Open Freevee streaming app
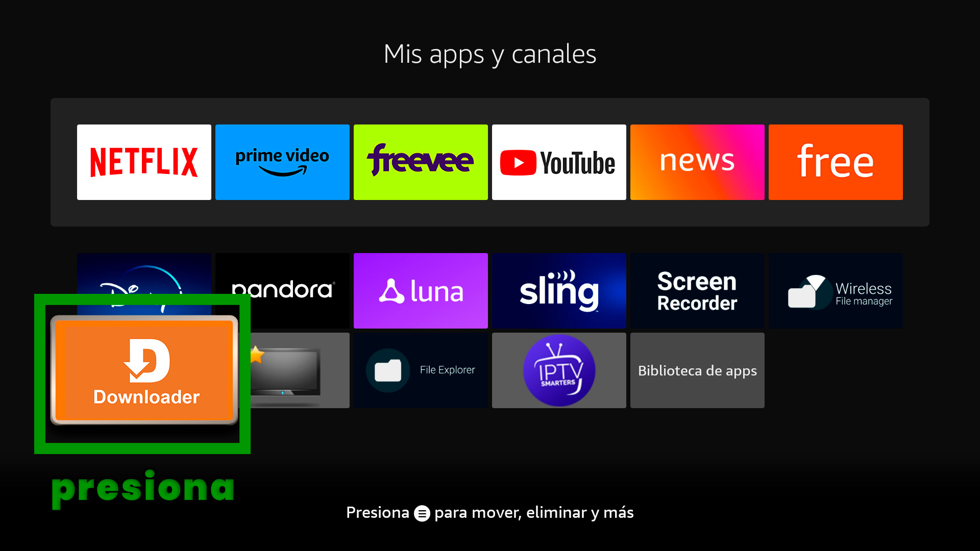 coord(421,161)
